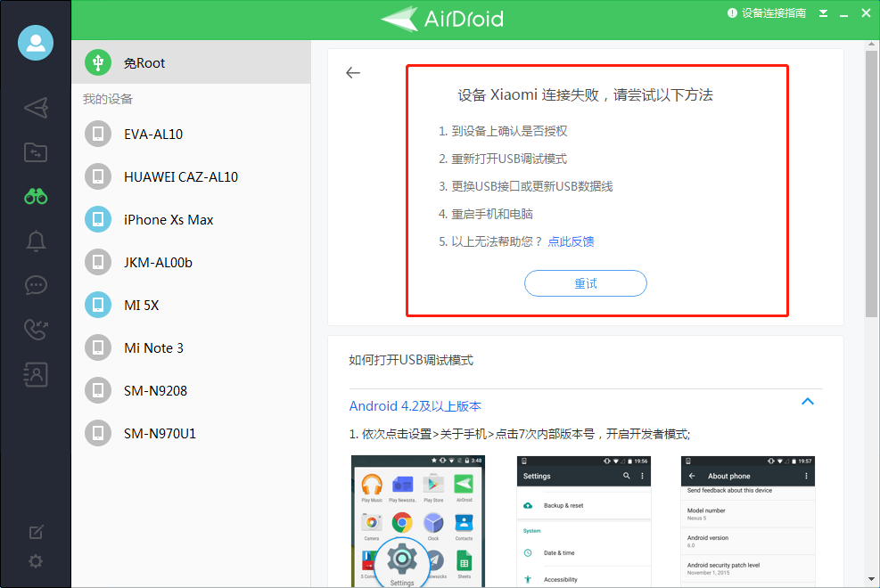Open the settings gear icon
This screenshot has width=880, height=588.
click(36, 561)
